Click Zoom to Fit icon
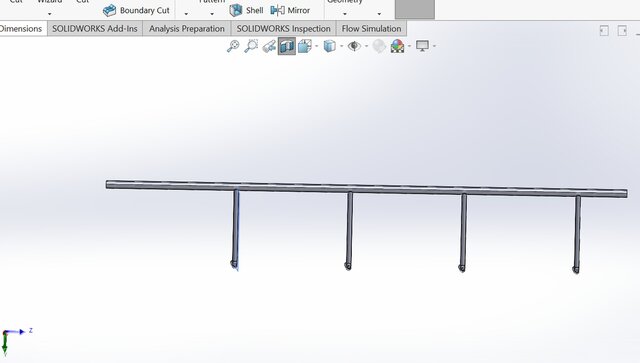This screenshot has height=363, width=640. tap(233, 46)
